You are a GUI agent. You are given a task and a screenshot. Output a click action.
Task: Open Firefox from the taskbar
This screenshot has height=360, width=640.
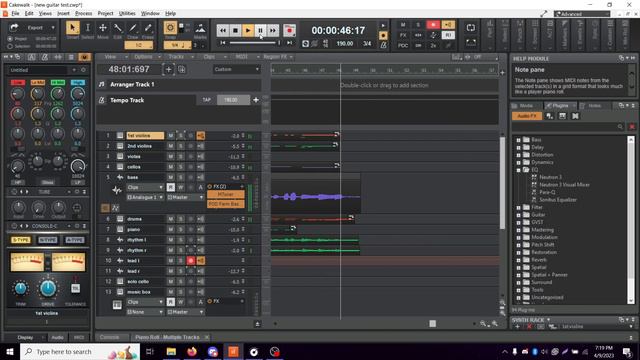(x=192, y=351)
